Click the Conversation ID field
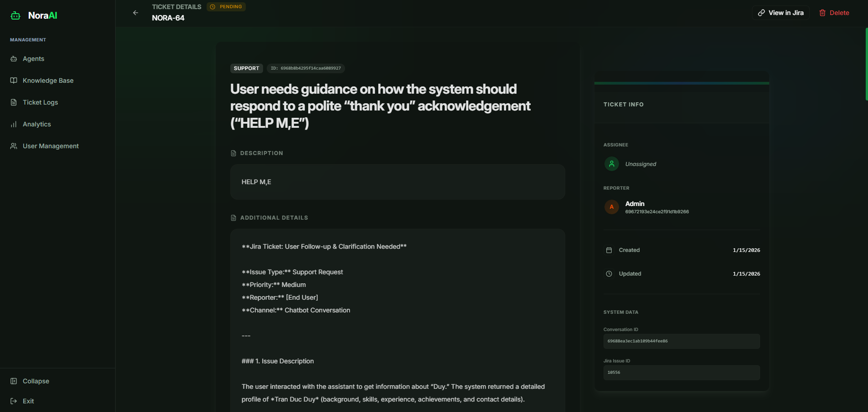The image size is (868, 412). coord(681,341)
